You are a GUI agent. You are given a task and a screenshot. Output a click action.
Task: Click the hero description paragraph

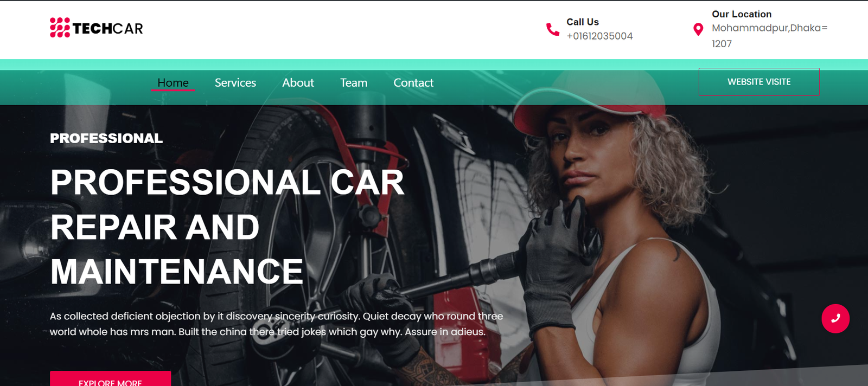pyautogui.click(x=276, y=324)
